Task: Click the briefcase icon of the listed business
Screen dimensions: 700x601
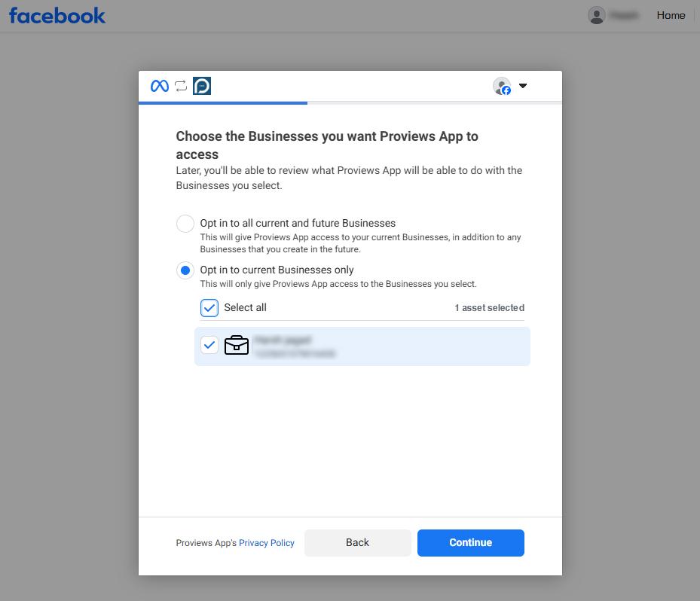Action: click(236, 345)
